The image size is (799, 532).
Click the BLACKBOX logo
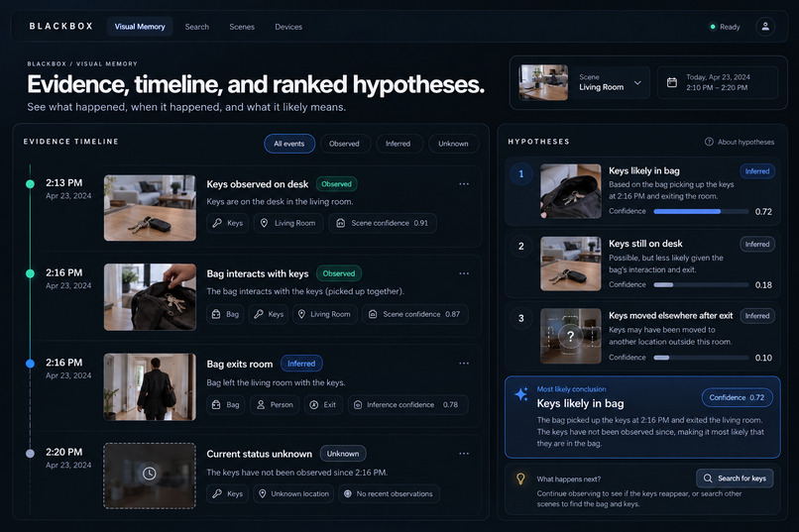pos(61,26)
